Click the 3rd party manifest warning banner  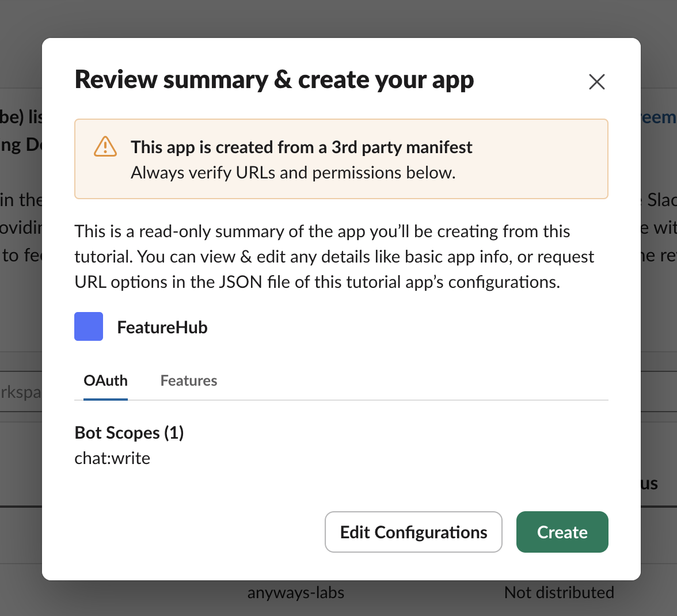(341, 159)
